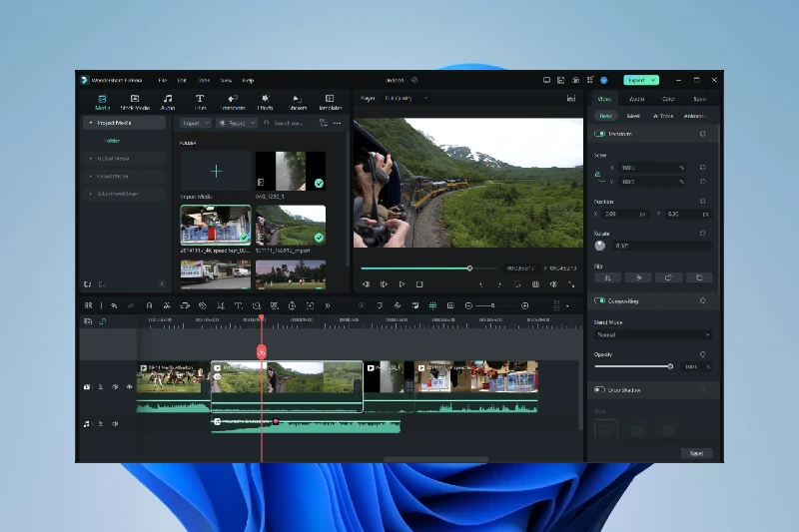
Task: Open the Transitions library tab
Action: pos(233,102)
